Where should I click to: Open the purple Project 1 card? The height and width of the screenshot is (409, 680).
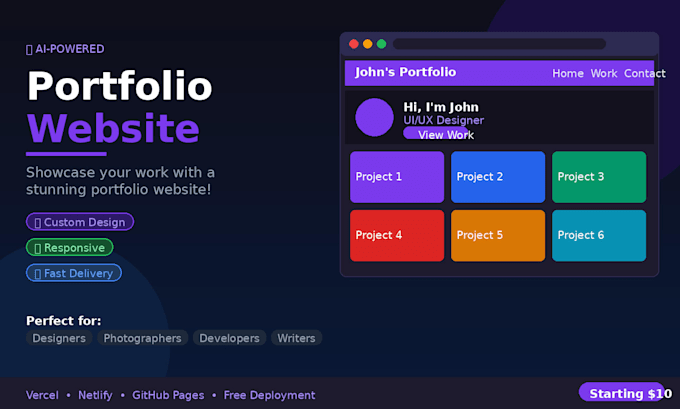click(397, 177)
